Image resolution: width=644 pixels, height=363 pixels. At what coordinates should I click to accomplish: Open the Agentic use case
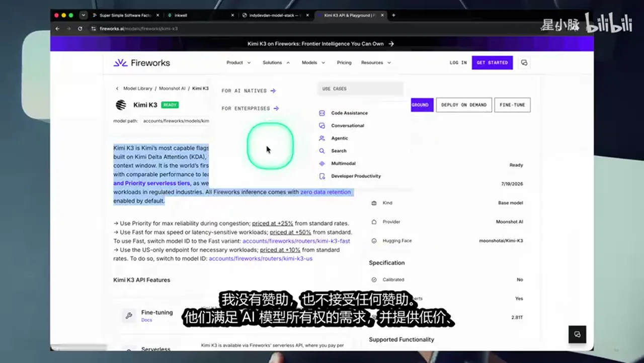tap(340, 138)
